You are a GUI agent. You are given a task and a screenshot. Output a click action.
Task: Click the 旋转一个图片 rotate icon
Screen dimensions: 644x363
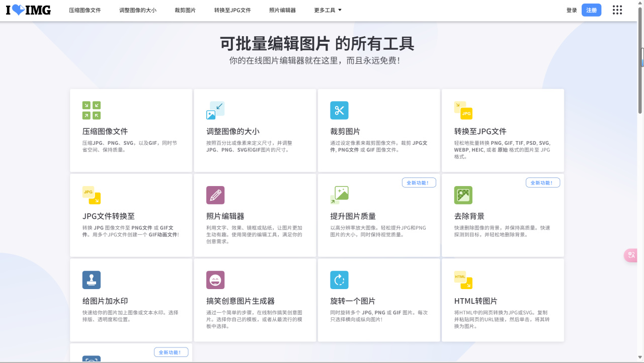click(x=339, y=280)
